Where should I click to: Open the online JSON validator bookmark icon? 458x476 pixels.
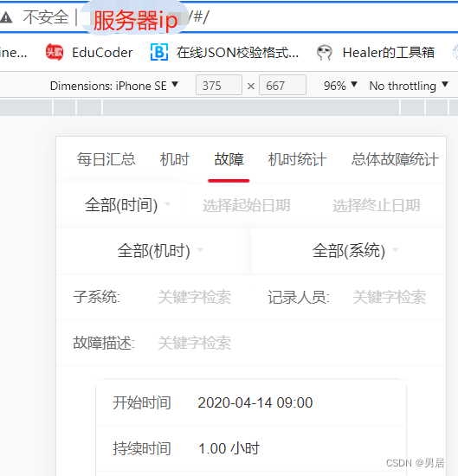click(x=159, y=52)
